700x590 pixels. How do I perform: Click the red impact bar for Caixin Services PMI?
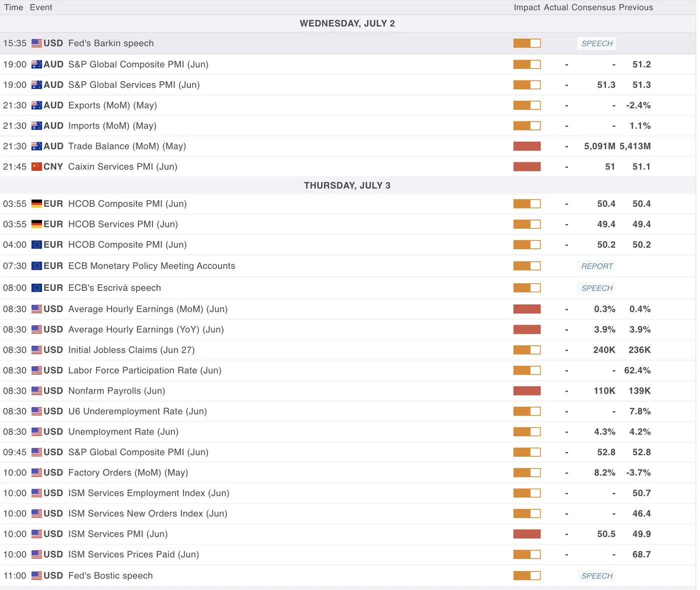527,167
